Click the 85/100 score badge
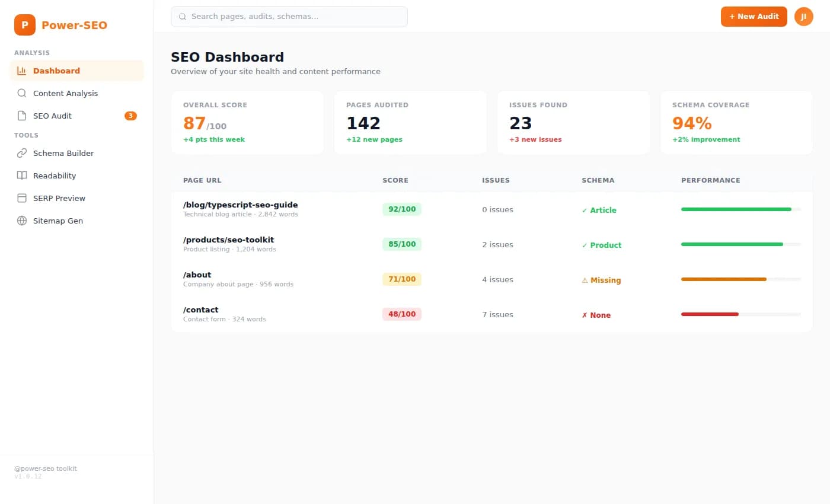 [x=402, y=244]
